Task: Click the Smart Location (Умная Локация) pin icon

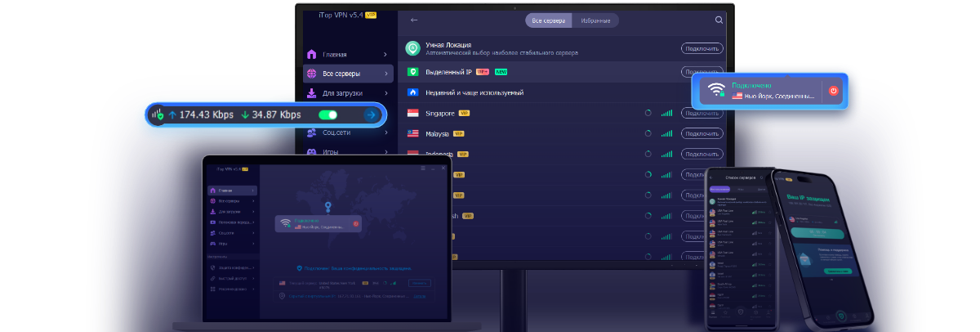Action: pyautogui.click(x=413, y=48)
